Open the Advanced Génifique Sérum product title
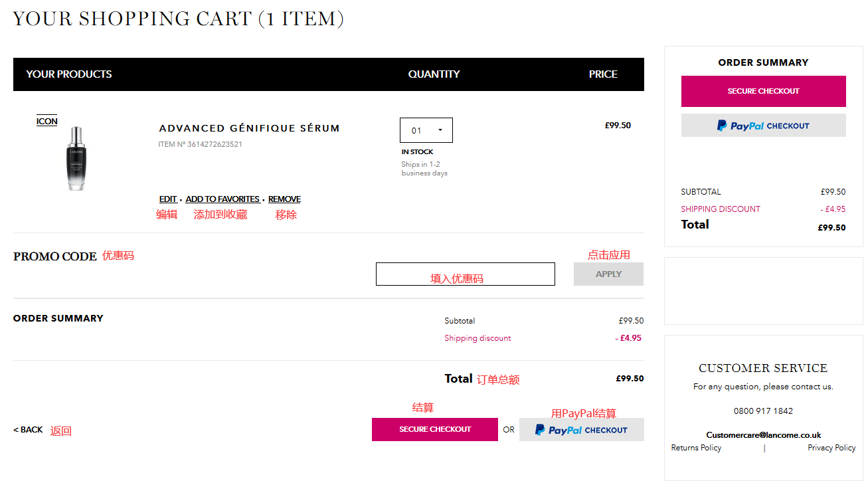868x481 pixels. 249,128
